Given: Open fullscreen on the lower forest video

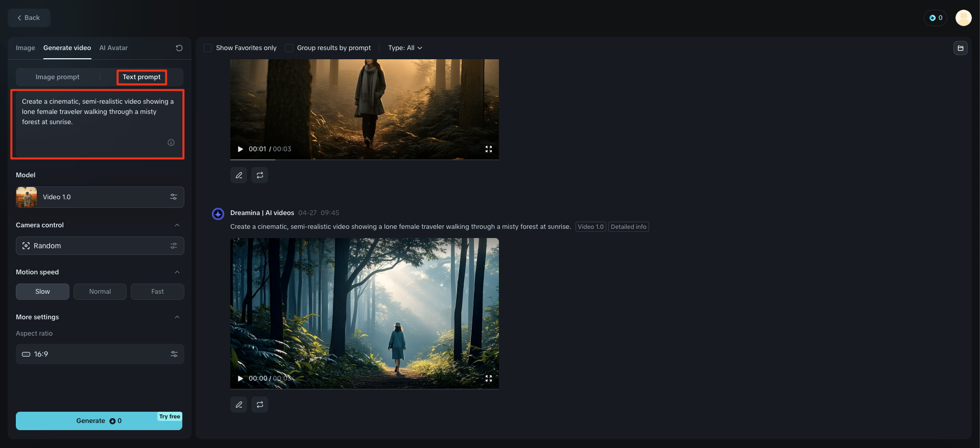Looking at the screenshot, I should tap(489, 379).
